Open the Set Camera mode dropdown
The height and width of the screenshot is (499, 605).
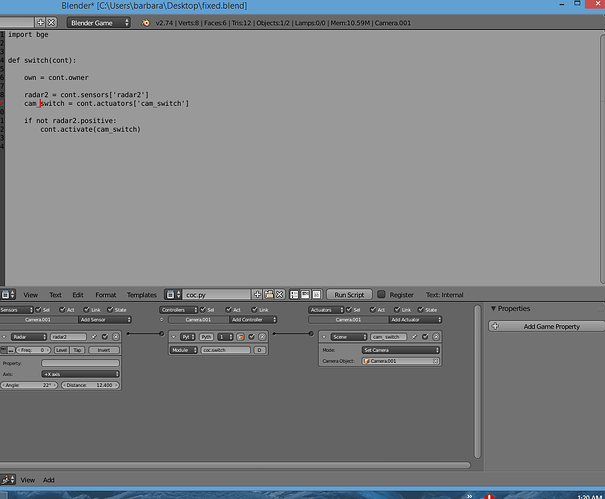pos(401,350)
